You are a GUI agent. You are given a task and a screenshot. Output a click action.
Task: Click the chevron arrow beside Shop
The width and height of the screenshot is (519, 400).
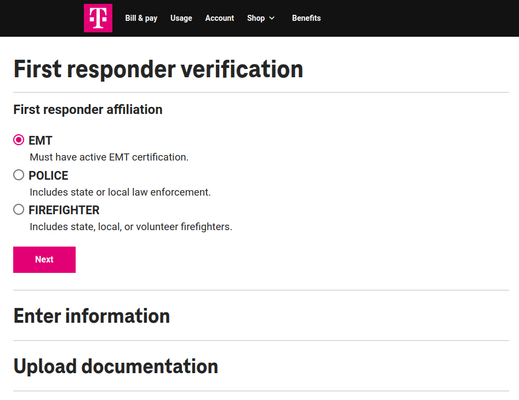click(x=272, y=18)
